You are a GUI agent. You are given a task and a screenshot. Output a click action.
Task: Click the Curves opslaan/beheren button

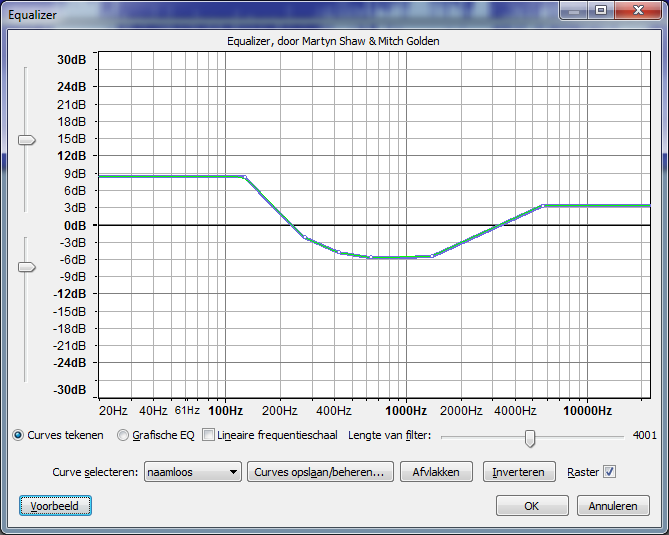pos(320,472)
